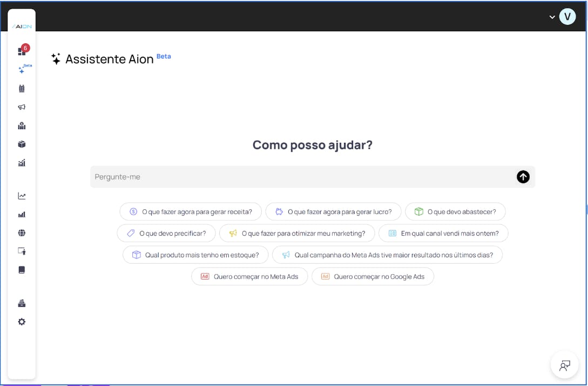This screenshot has width=588, height=386.
Task: Open the line graph analytics sidebar icon
Action: coord(22,196)
